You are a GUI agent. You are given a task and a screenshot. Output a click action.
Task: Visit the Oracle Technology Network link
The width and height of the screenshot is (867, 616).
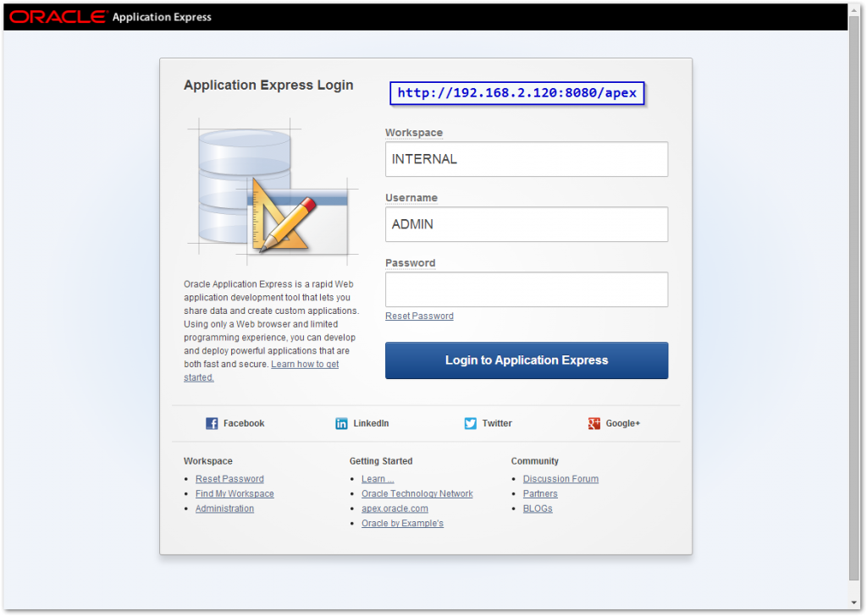click(x=417, y=493)
